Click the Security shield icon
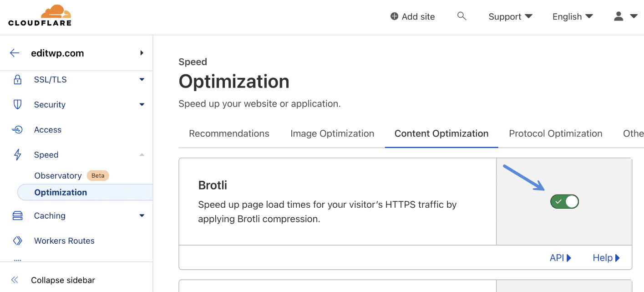The height and width of the screenshot is (292, 644). pyautogui.click(x=17, y=104)
